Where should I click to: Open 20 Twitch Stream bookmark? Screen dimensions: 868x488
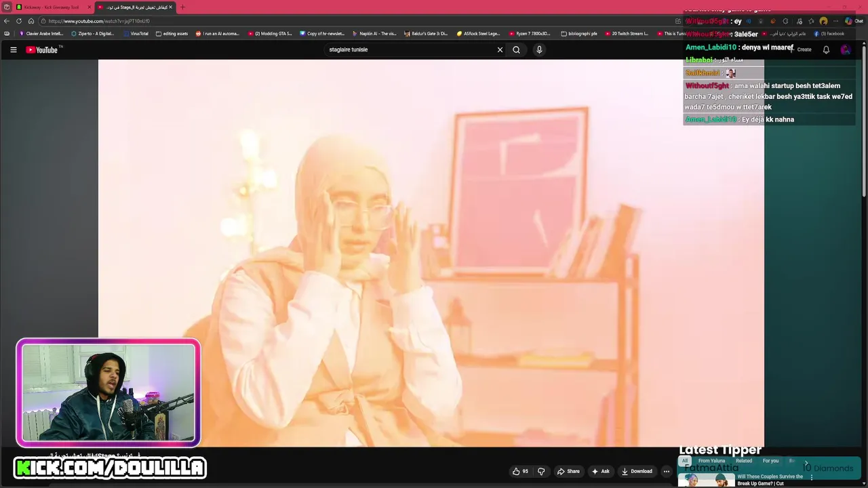[627, 33]
